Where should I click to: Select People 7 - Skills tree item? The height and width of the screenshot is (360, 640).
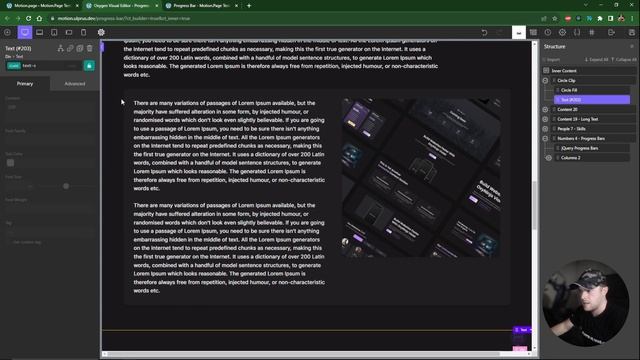[x=593, y=129]
